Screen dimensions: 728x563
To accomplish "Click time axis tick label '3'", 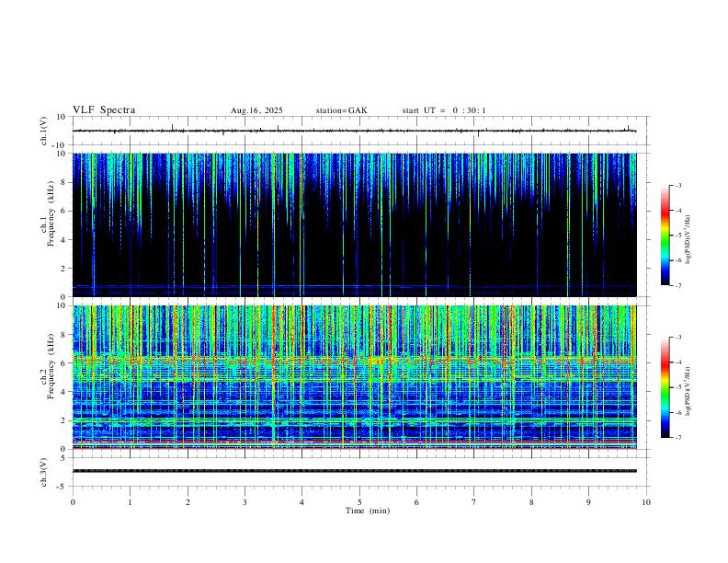I will pyautogui.click(x=245, y=502).
